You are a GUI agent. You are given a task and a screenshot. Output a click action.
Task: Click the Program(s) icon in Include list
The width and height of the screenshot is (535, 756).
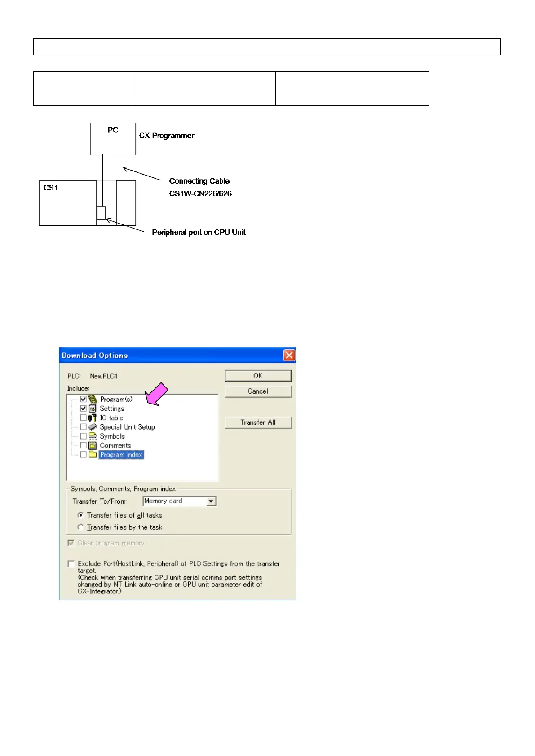click(x=93, y=399)
